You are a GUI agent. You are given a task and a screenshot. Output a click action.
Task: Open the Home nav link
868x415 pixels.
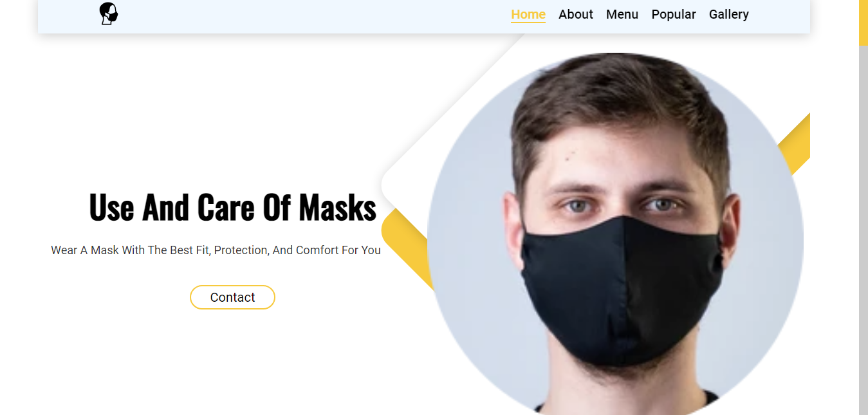[x=528, y=14]
